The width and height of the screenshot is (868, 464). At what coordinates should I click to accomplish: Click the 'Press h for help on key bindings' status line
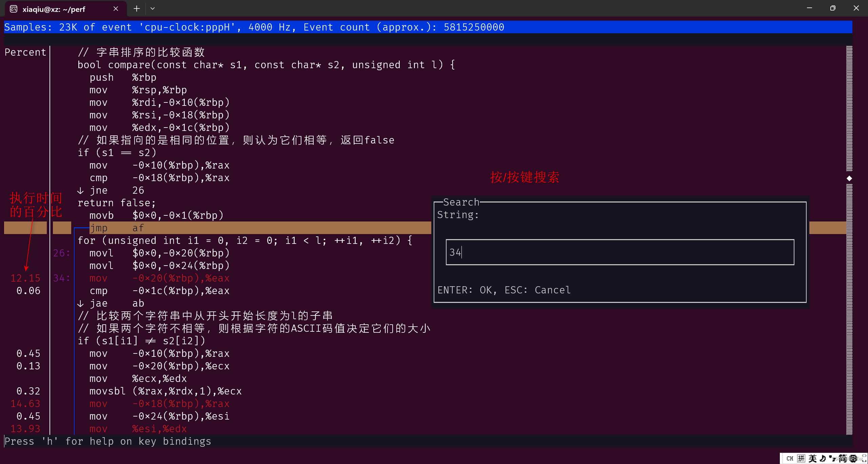[x=108, y=441]
